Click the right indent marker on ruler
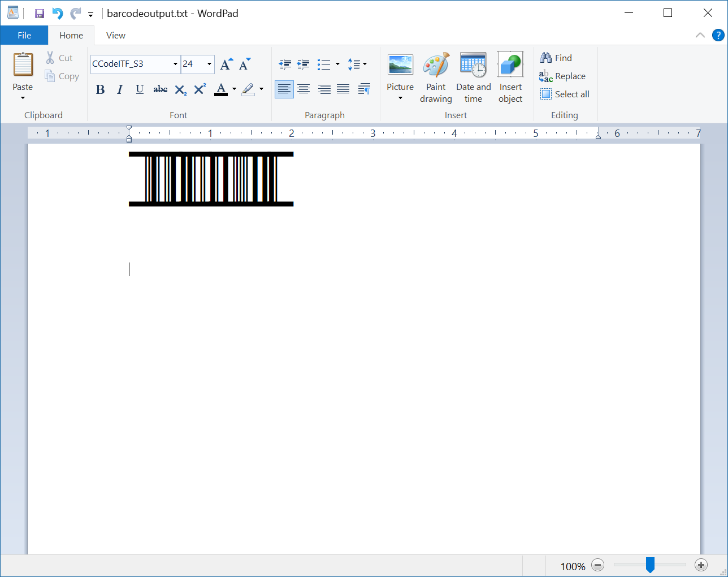The width and height of the screenshot is (728, 577). pos(598,136)
